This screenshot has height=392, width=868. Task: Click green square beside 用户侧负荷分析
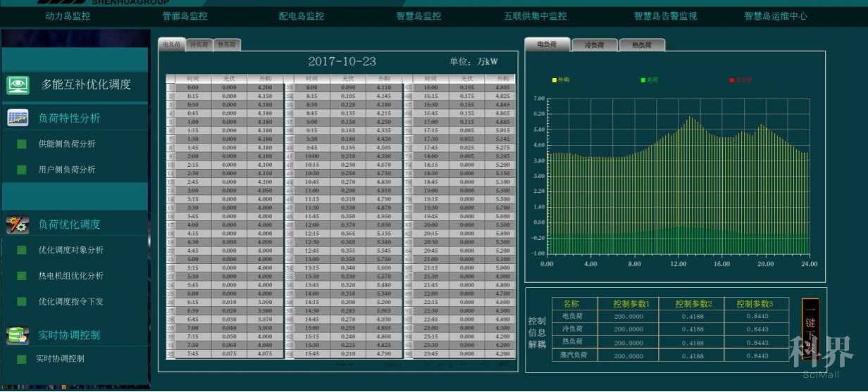pos(22,170)
